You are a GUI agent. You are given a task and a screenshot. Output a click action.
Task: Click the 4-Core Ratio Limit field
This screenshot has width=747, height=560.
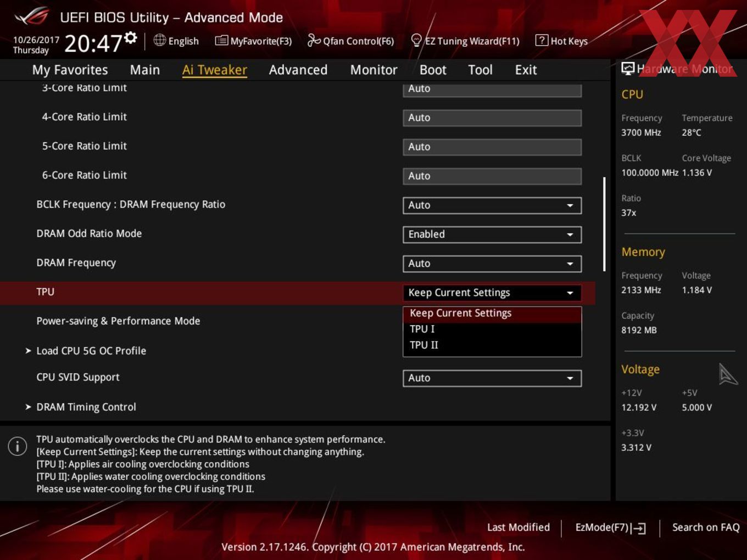[x=492, y=118]
